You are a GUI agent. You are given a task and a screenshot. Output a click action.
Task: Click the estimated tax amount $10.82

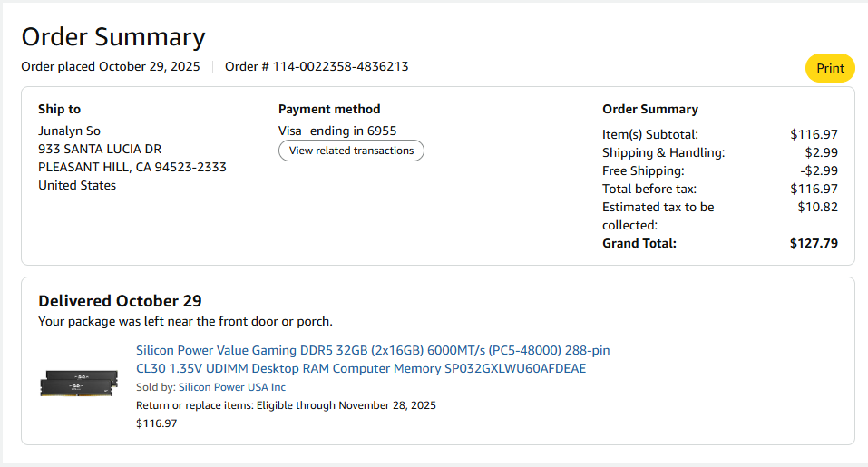[817, 207]
